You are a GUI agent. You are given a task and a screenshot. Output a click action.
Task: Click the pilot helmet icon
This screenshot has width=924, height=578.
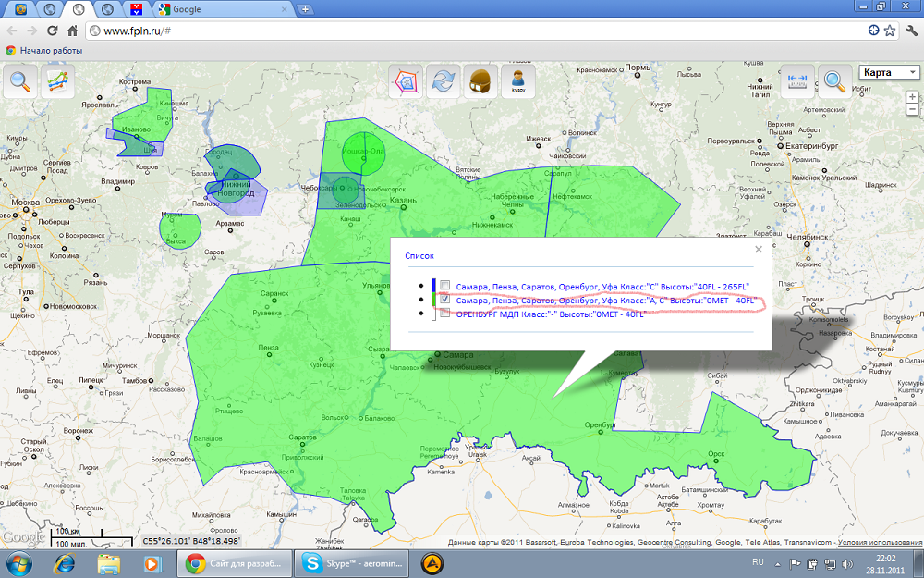(480, 81)
